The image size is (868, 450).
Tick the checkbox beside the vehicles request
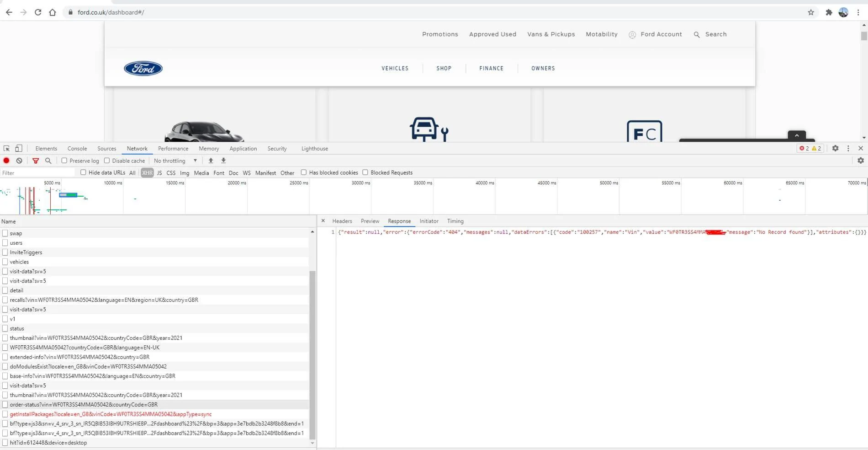pyautogui.click(x=5, y=262)
